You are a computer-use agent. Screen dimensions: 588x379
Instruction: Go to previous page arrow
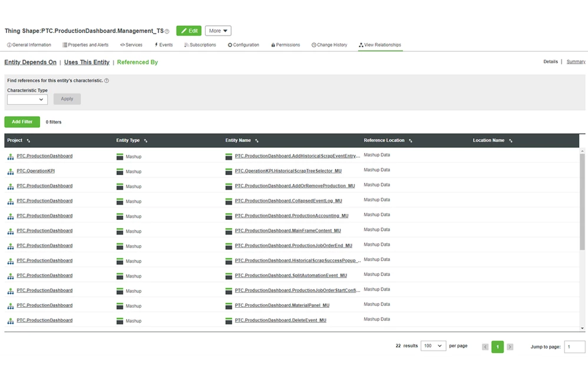[485, 347]
